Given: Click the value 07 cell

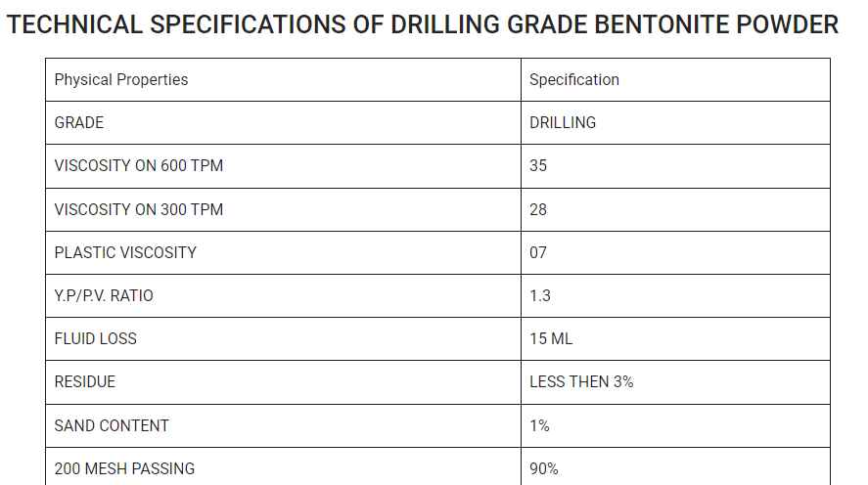Looking at the screenshot, I should [x=675, y=252].
